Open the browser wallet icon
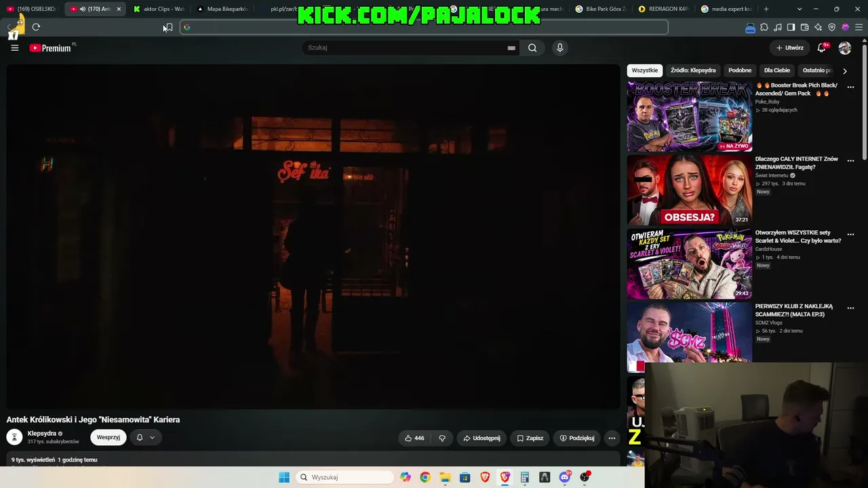This screenshot has height=488, width=868. [x=805, y=27]
